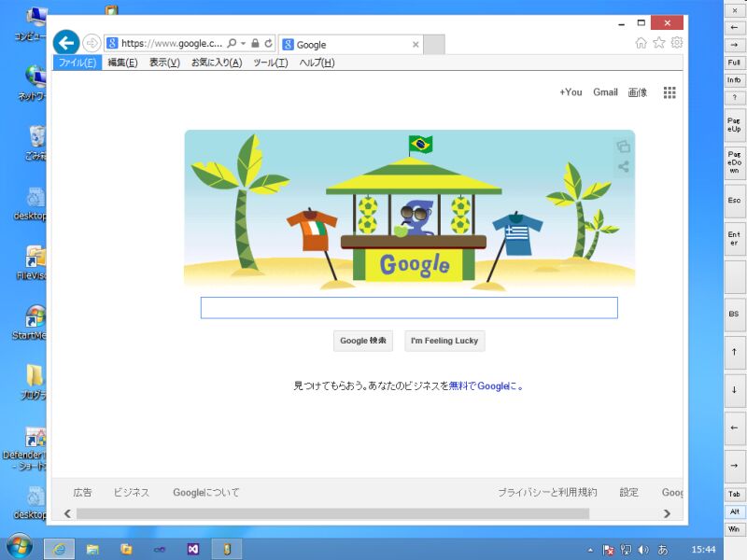Open the Googleについて footer link
The image size is (747, 560).
(206, 493)
